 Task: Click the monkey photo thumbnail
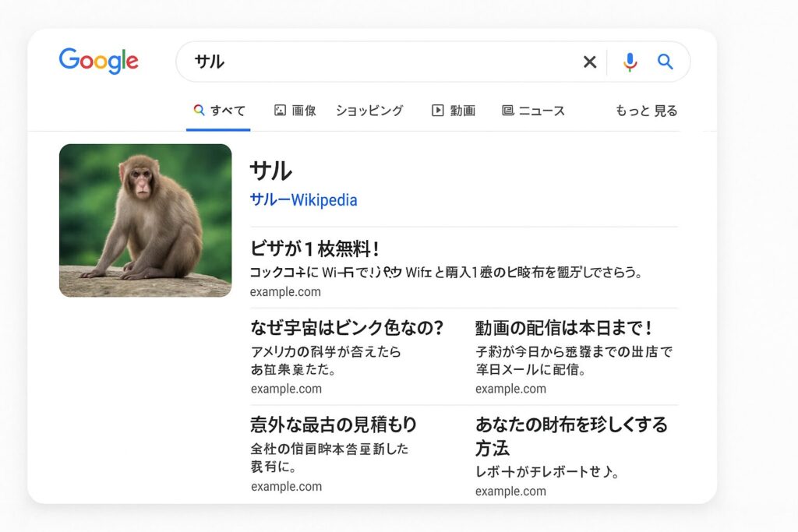pos(145,220)
